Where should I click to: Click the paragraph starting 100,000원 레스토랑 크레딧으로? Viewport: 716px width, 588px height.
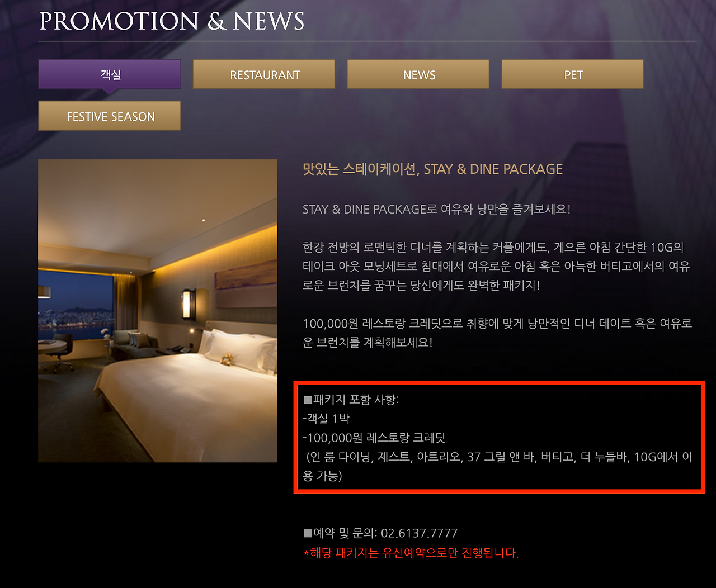(x=497, y=333)
